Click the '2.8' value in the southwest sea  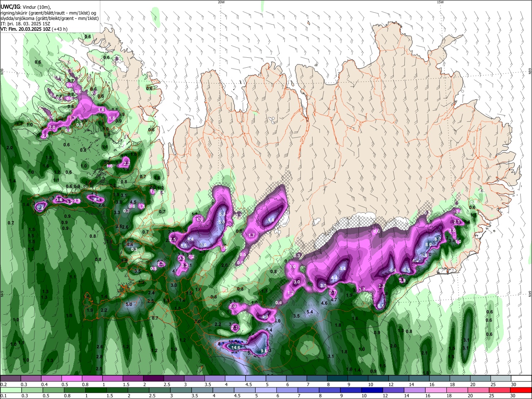[x=99, y=357]
